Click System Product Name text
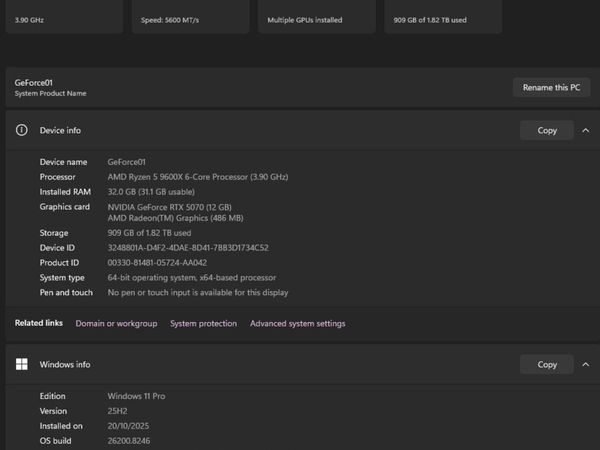The image size is (600, 450). pos(51,93)
